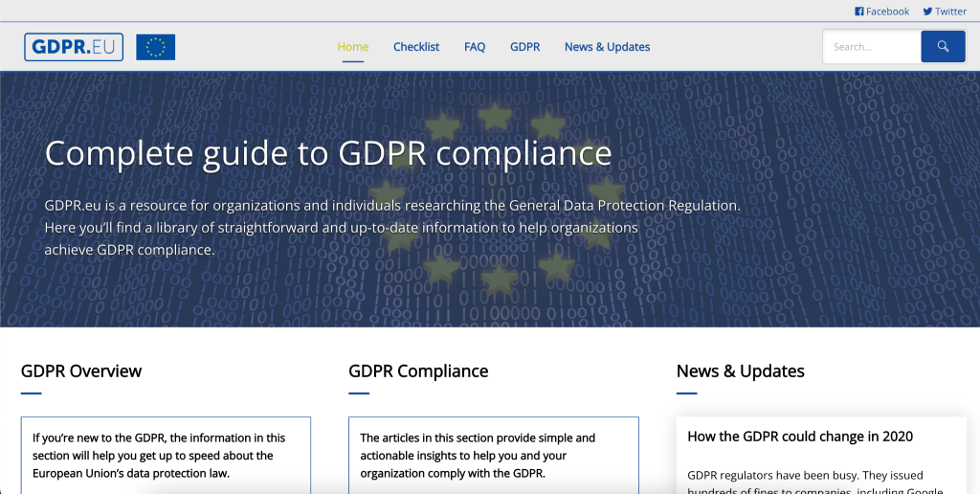Open the GDPR menu item
980x494 pixels.
(x=525, y=47)
